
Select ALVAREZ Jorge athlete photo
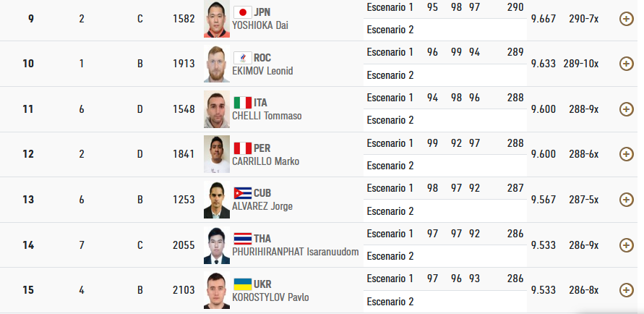coord(216,200)
